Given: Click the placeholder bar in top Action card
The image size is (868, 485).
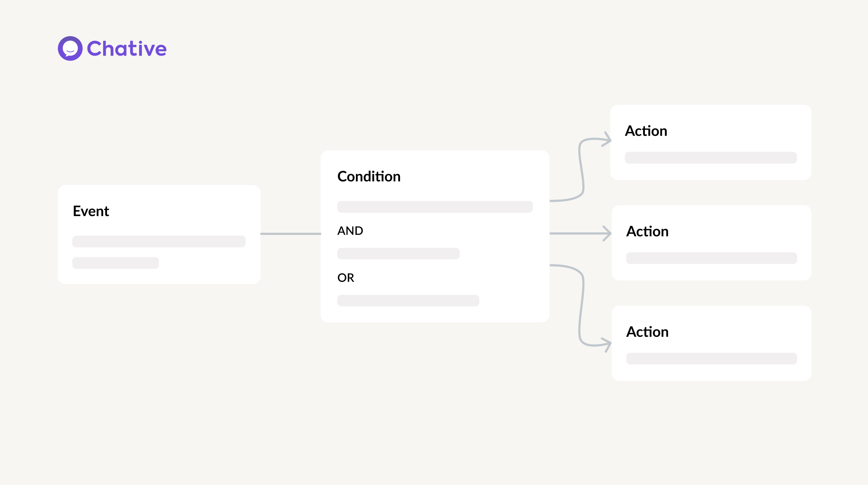Looking at the screenshot, I should pyautogui.click(x=711, y=158).
